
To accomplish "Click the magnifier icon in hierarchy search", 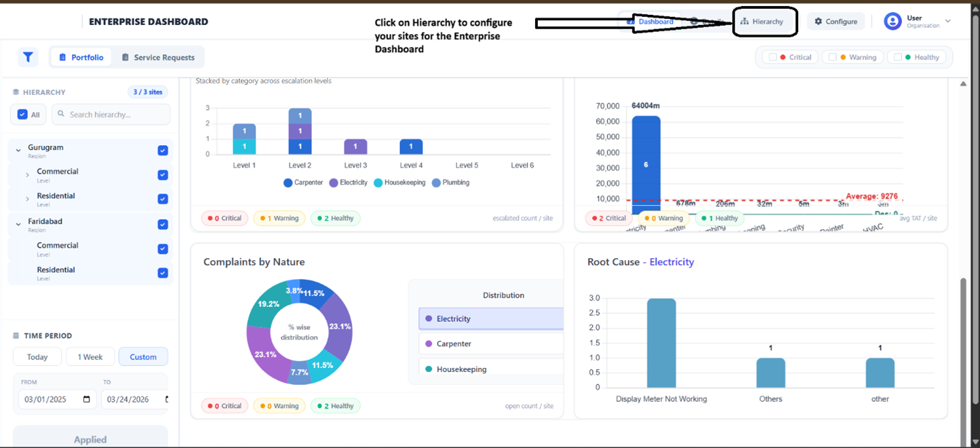I will coord(61,115).
